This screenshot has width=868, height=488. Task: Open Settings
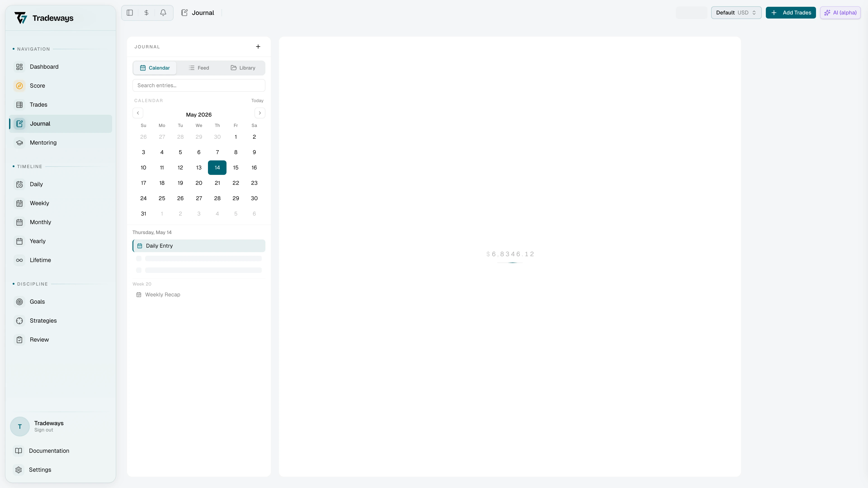[x=61, y=470]
